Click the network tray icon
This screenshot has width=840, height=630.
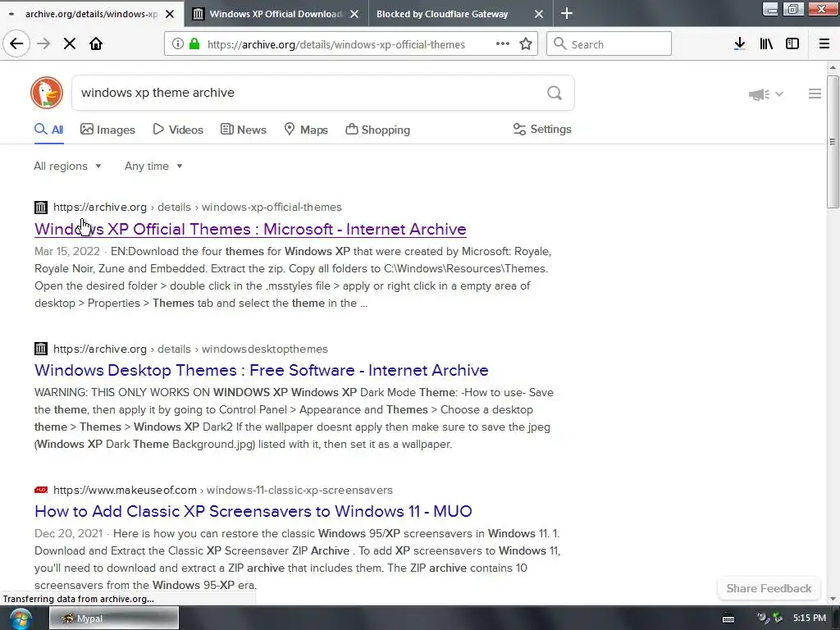pos(778,619)
